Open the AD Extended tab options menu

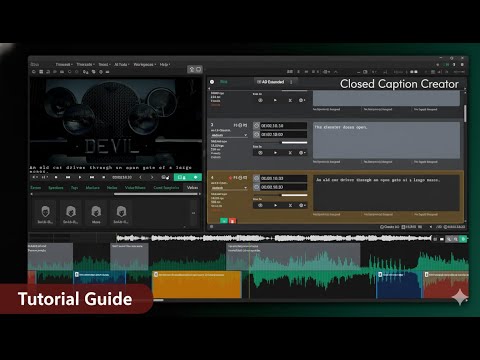click(x=291, y=82)
